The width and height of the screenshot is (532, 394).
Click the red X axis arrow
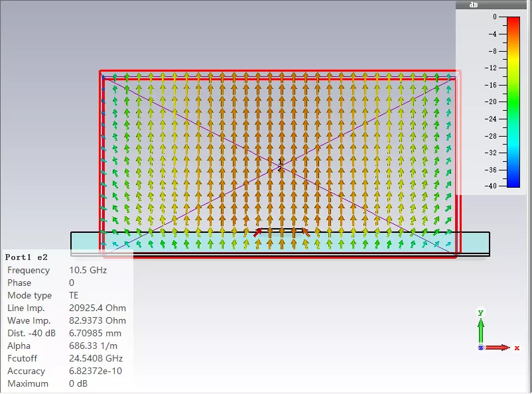[x=498, y=348]
